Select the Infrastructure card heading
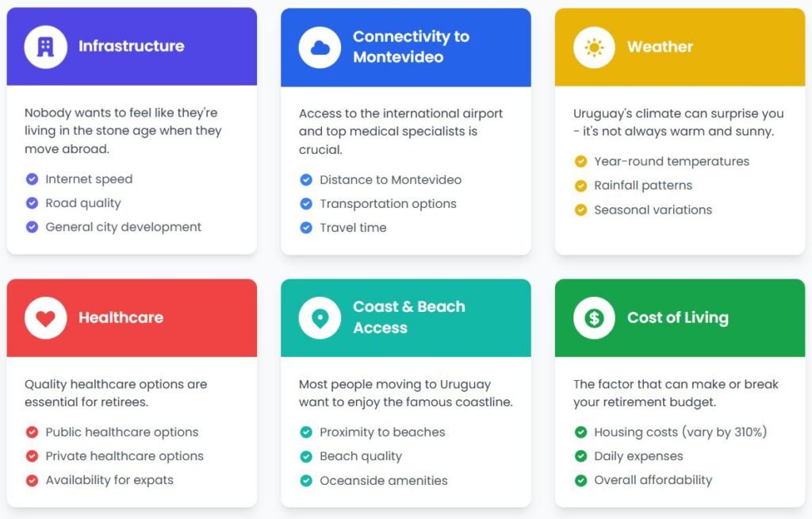Image resolution: width=812 pixels, height=519 pixels. 132,46
